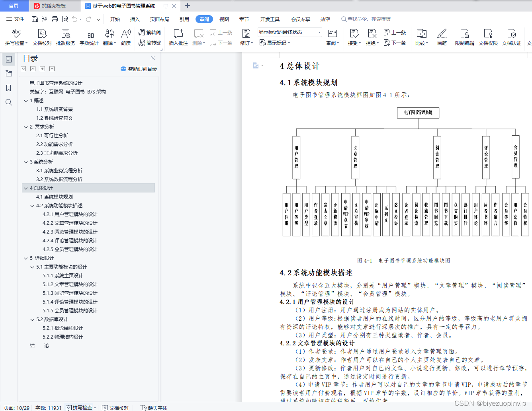Click the Redo arrow icon
532x411 pixels.
88,19
